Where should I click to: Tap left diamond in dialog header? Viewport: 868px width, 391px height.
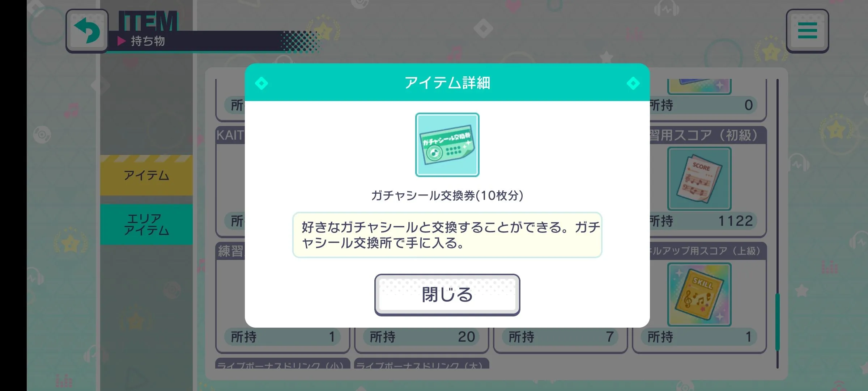tap(261, 83)
